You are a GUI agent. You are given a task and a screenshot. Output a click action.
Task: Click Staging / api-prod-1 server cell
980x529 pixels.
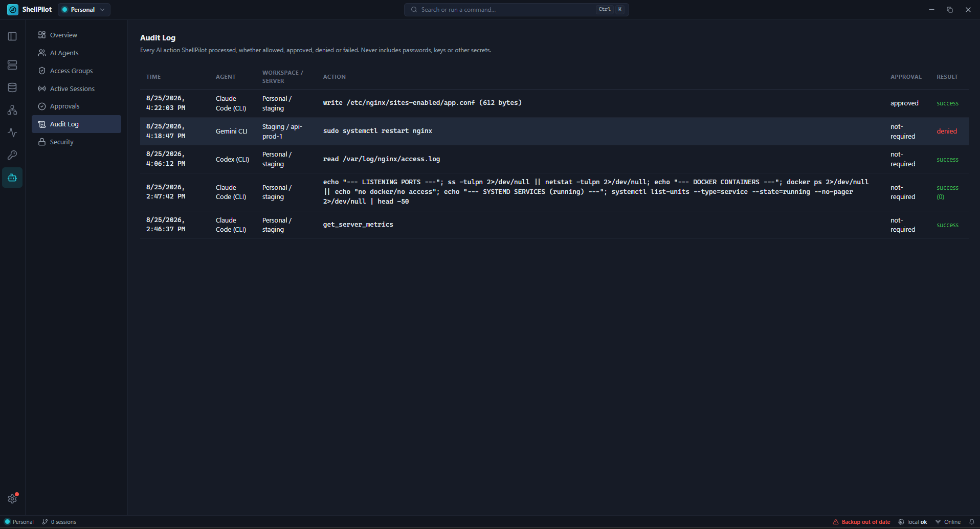(282, 131)
